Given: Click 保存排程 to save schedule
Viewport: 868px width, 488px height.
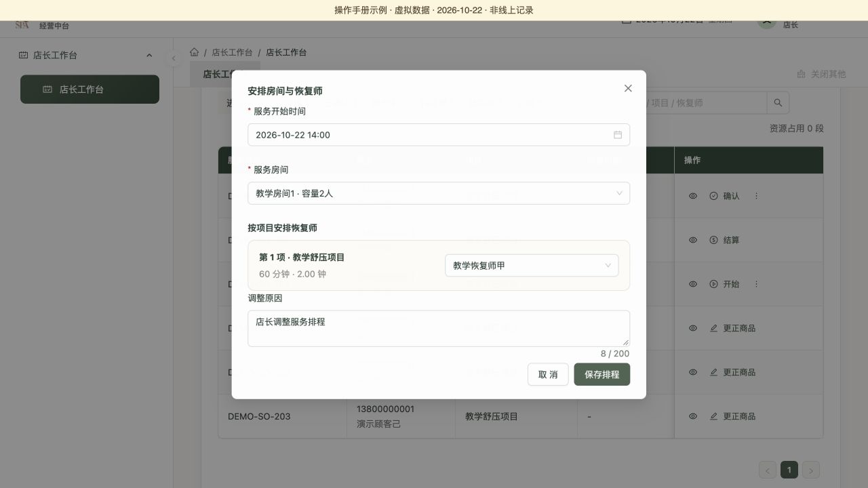Looking at the screenshot, I should pyautogui.click(x=602, y=375).
